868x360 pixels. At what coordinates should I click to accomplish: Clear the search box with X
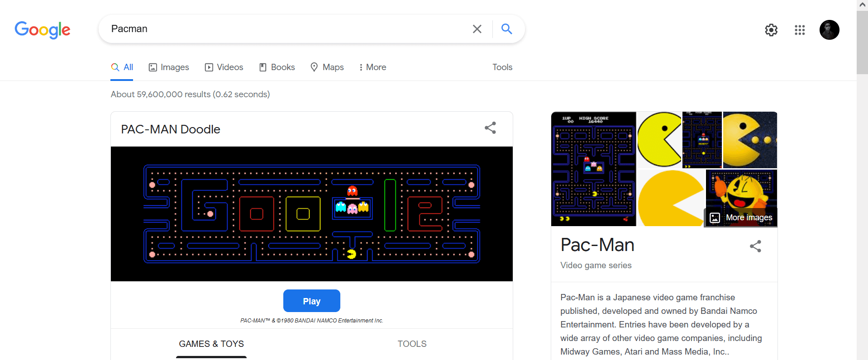click(x=477, y=29)
